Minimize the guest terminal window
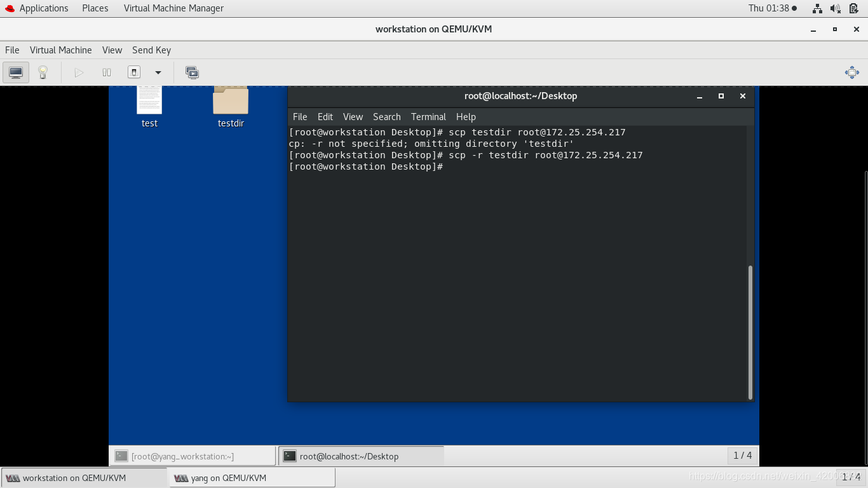The width and height of the screenshot is (868, 488). pos(700,96)
